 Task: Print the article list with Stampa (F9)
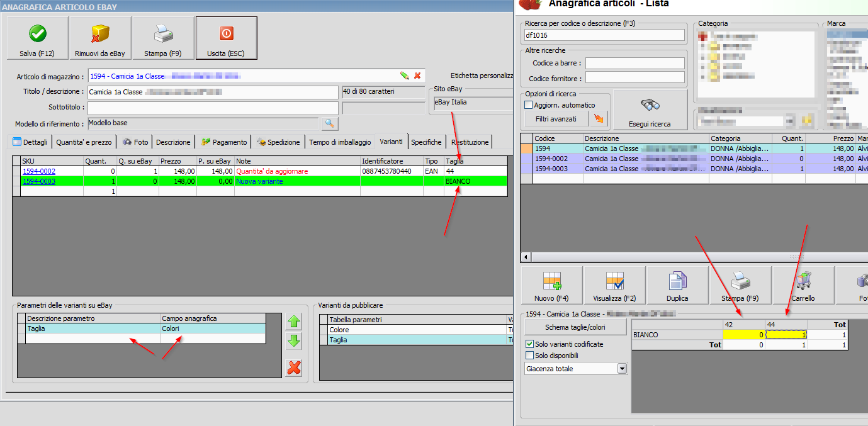(740, 286)
